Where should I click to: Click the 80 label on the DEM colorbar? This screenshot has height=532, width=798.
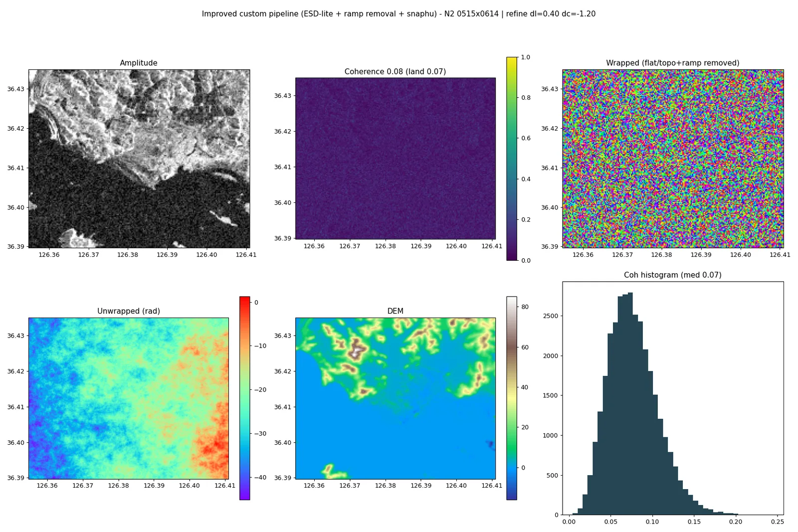525,307
